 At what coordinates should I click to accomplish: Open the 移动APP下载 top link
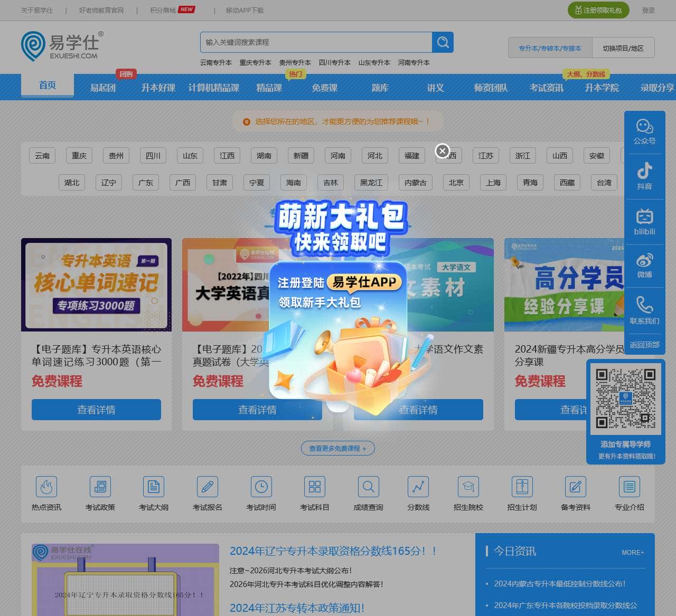(x=245, y=10)
